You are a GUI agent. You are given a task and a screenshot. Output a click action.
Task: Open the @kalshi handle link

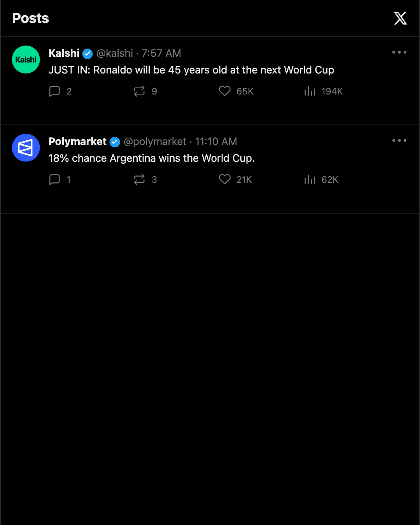click(x=115, y=53)
